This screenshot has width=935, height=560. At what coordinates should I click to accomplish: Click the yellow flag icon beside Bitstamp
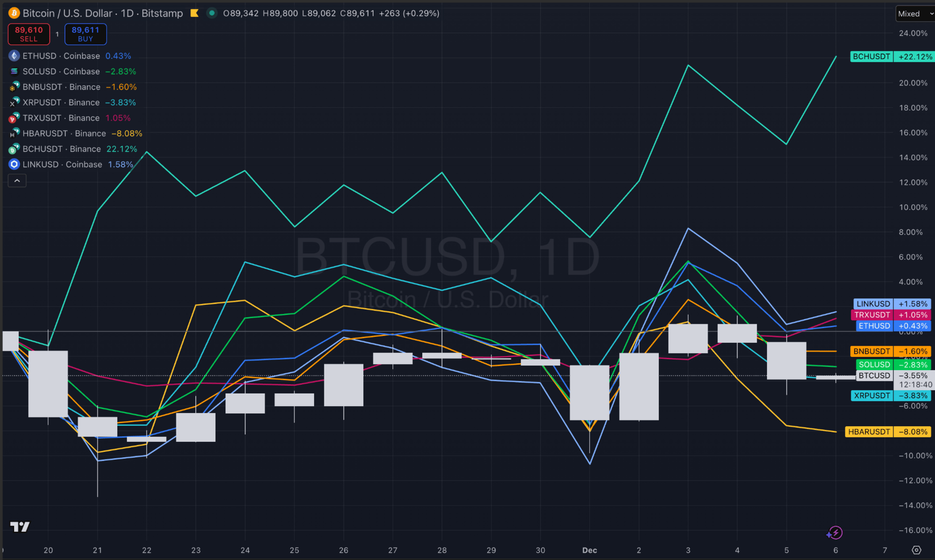pyautogui.click(x=194, y=13)
